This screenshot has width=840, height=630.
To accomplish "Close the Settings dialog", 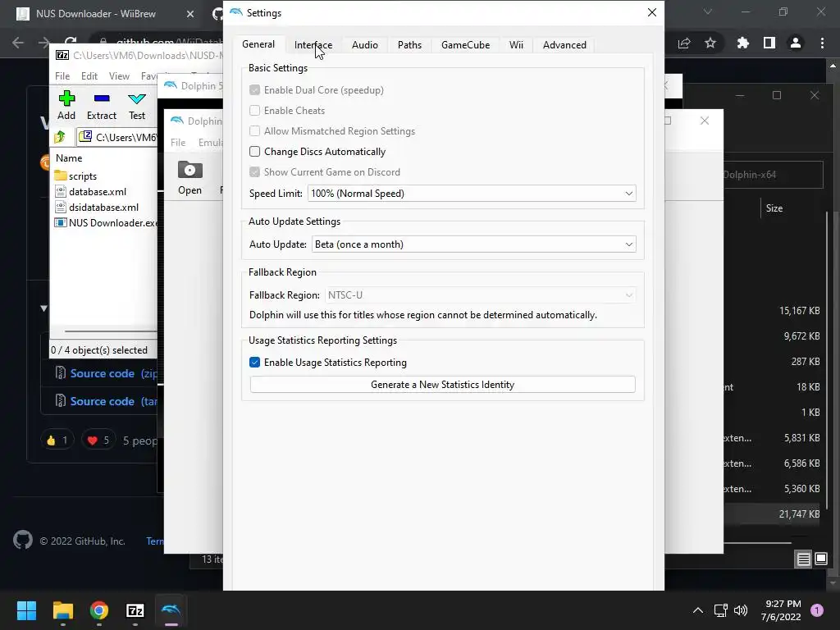I will 652,12.
